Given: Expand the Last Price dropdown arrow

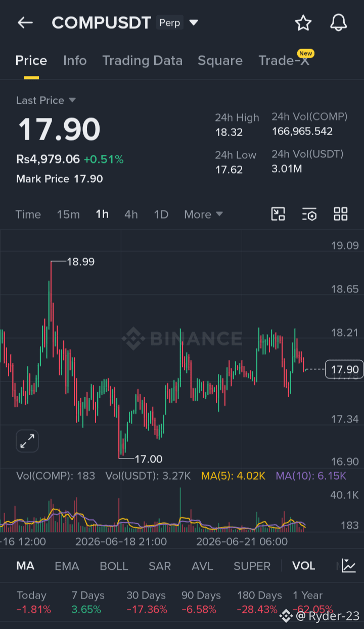Looking at the screenshot, I should point(72,100).
